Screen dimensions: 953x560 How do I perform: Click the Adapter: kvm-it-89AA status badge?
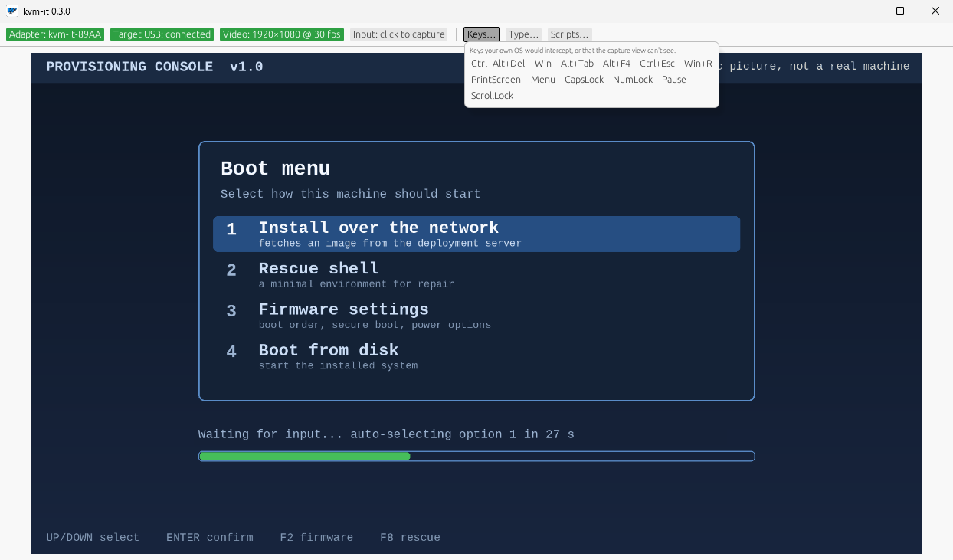[55, 34]
